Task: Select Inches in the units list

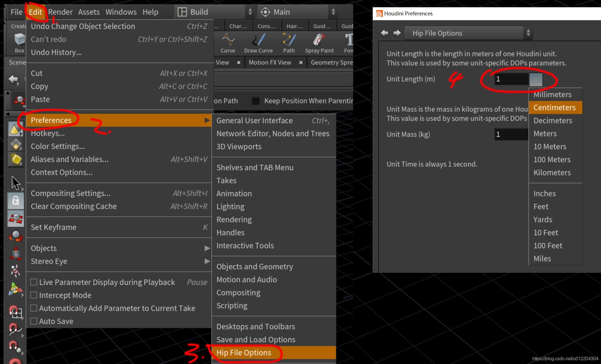Action: (555, 194)
